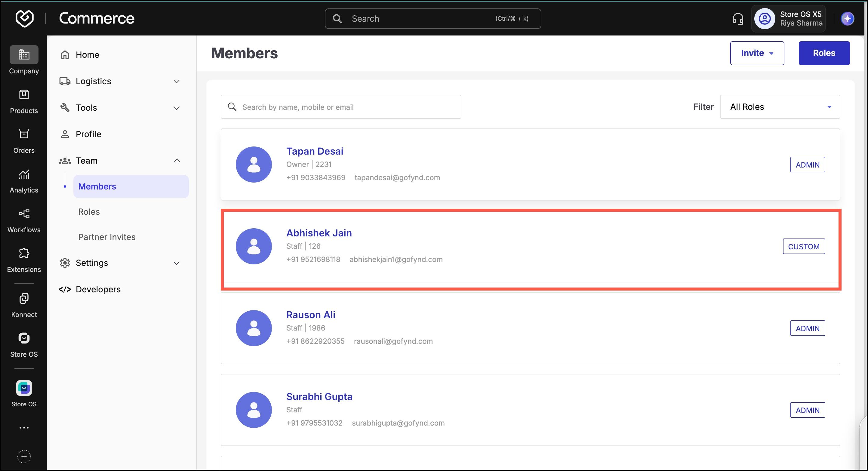Click the ADMIN badge for Surabhi Gupta
This screenshot has width=868, height=471.
click(x=807, y=410)
